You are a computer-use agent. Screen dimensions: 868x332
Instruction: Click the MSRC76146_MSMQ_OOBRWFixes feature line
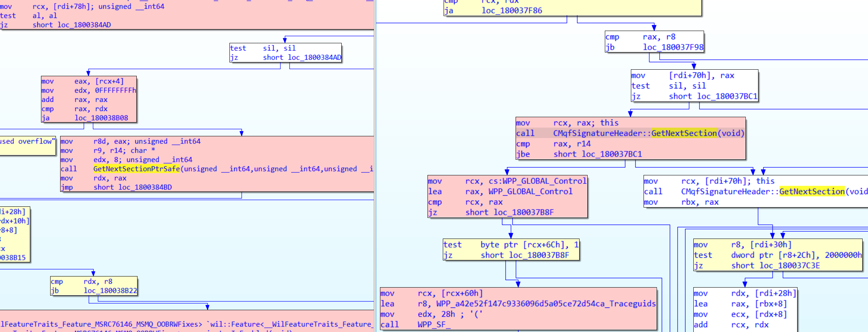[x=186, y=324]
